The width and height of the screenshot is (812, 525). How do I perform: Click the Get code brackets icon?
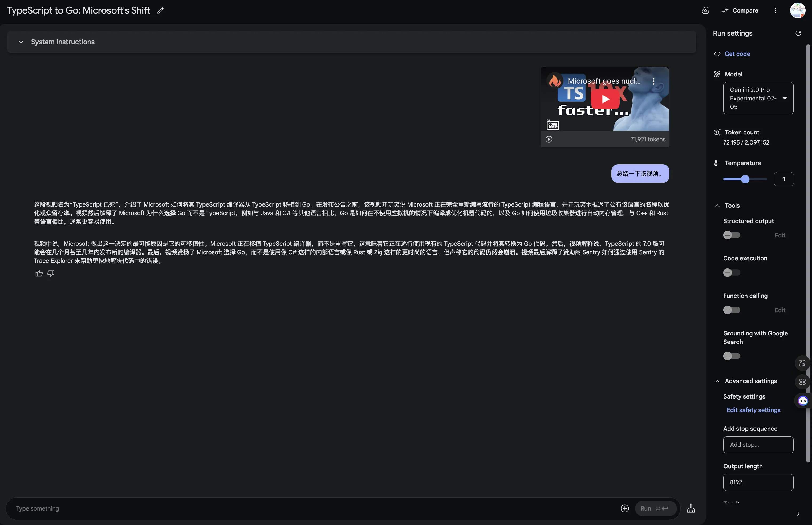pyautogui.click(x=717, y=54)
